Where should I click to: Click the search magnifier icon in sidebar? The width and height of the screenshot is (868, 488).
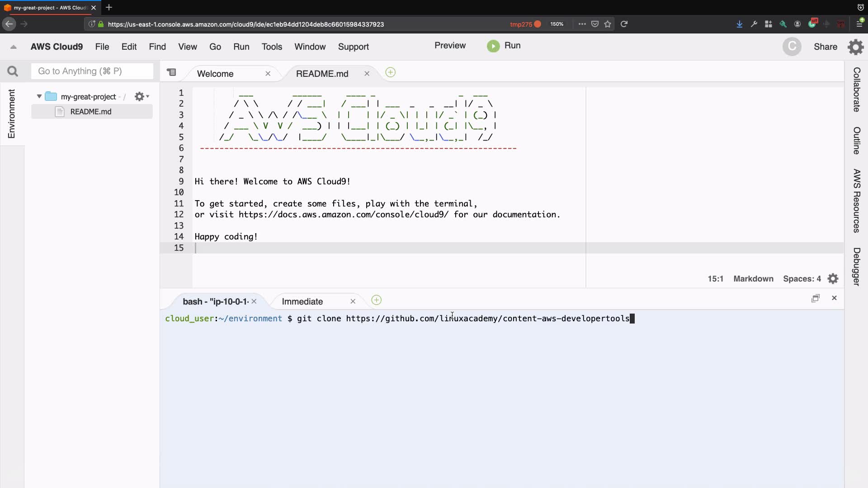click(x=13, y=71)
